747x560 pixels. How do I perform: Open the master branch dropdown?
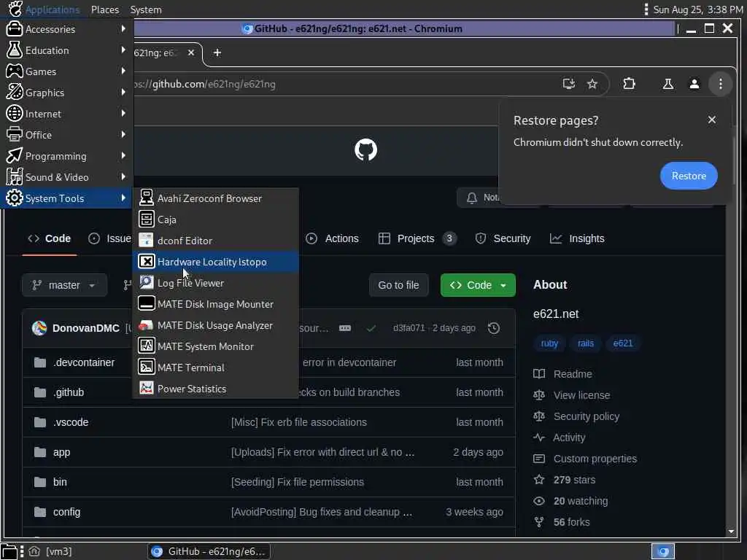coord(64,285)
